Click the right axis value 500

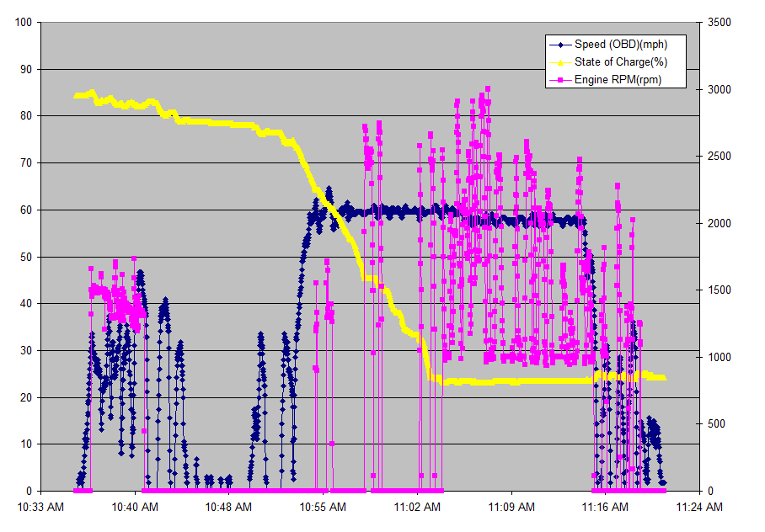pyautogui.click(x=717, y=424)
